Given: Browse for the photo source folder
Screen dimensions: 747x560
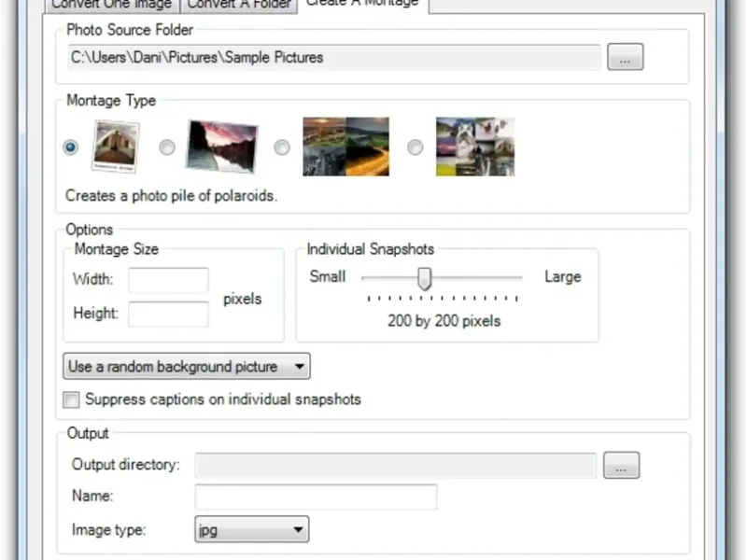Looking at the screenshot, I should click(625, 57).
